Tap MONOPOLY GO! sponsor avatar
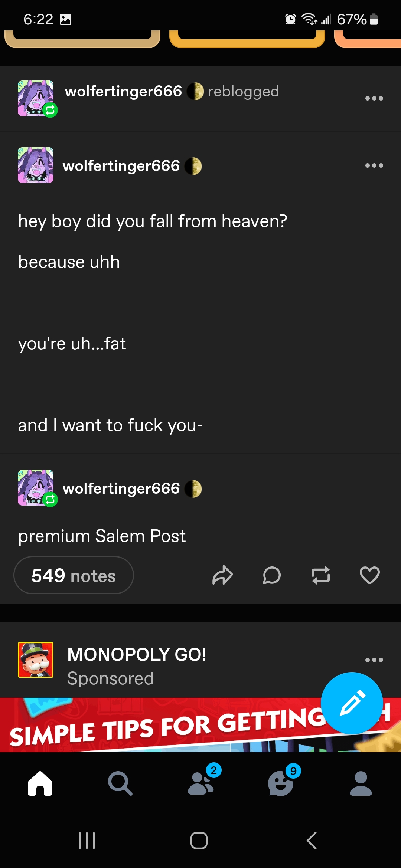 pyautogui.click(x=36, y=660)
